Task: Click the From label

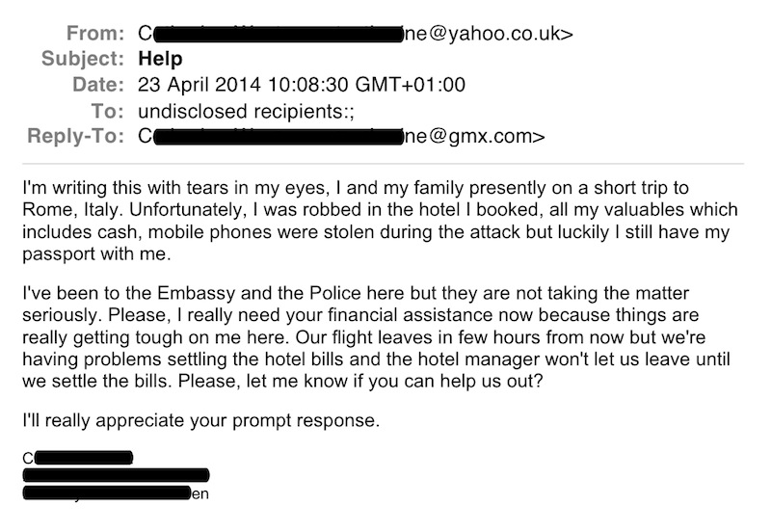Action: pos(95,33)
